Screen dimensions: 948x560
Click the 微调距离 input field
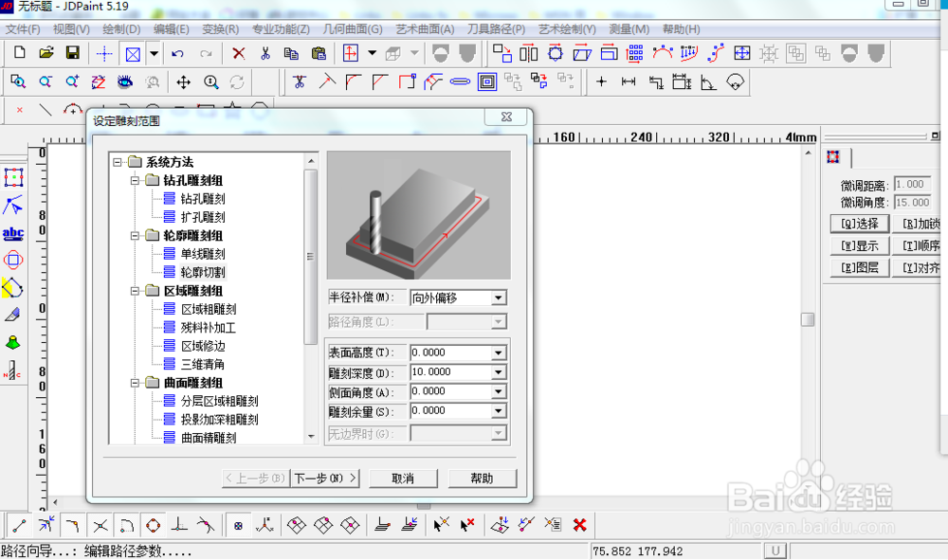pos(912,184)
